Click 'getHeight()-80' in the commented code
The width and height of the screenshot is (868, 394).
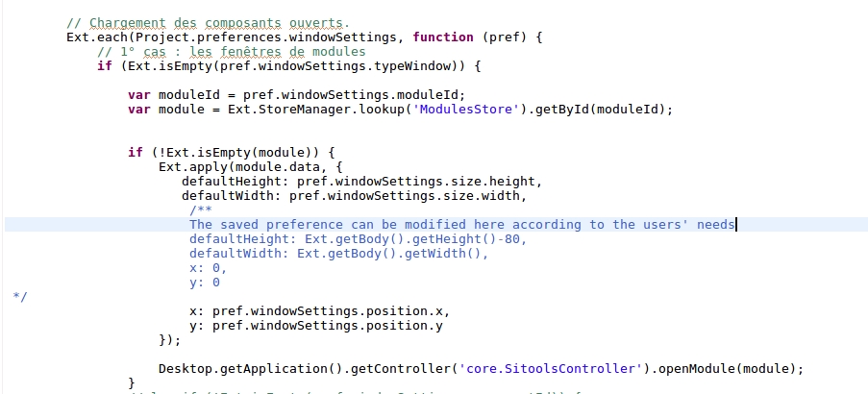pyautogui.click(x=466, y=239)
